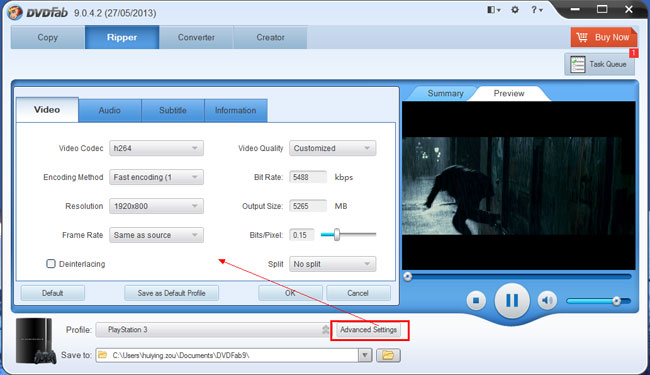Open the skin/layout menu icon in title bar

pos(493,10)
